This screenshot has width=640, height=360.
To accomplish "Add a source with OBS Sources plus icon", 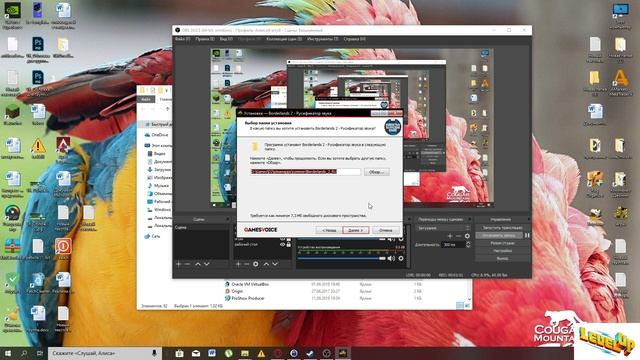I will [238, 264].
